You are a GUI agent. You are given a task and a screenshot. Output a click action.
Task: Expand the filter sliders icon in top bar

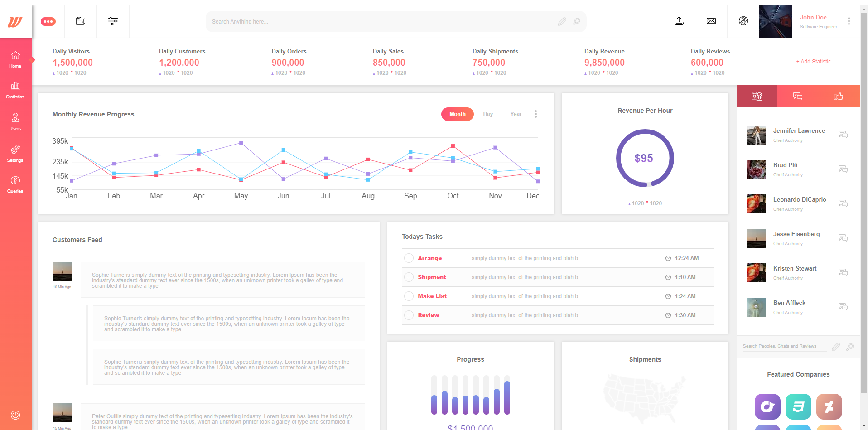pyautogui.click(x=113, y=21)
